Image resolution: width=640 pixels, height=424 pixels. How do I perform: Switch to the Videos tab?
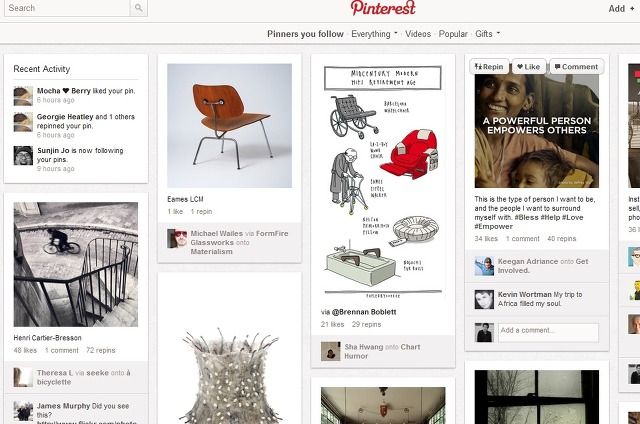tap(418, 34)
